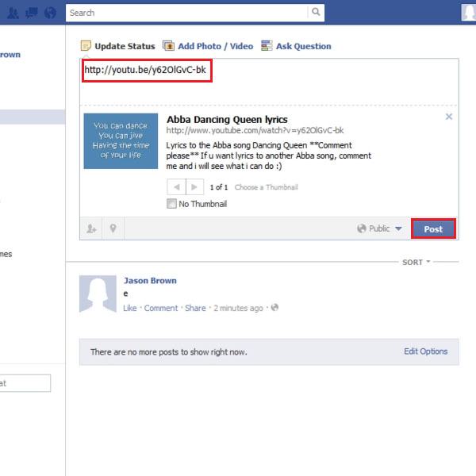The height and width of the screenshot is (476, 476).
Task: Open the friend requests icon
Action: [x=13, y=13]
